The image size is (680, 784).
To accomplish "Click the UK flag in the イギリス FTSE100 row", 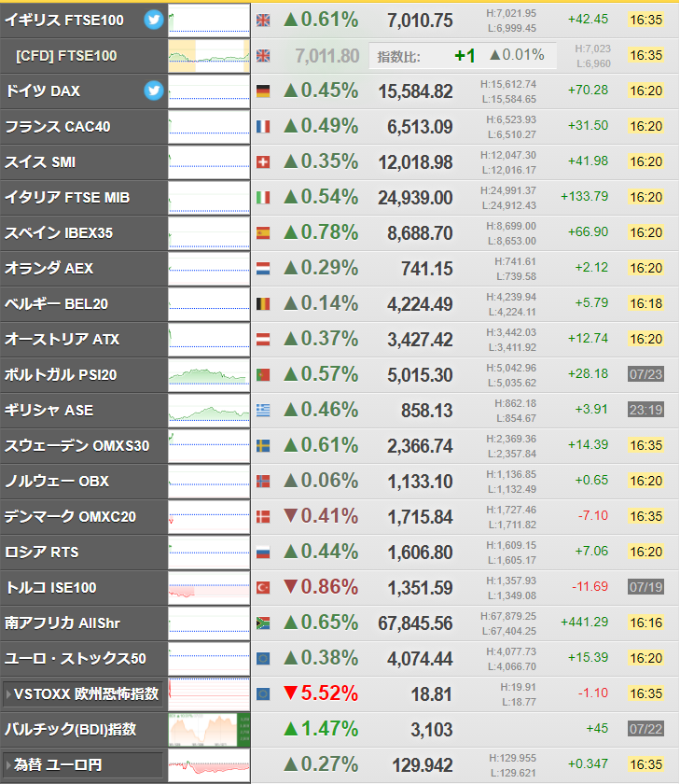I will point(263,20).
